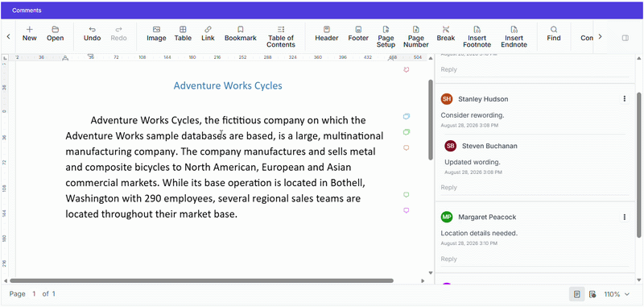This screenshot has height=307, width=644.
Task: Switch to Web layout view
Action: point(592,294)
